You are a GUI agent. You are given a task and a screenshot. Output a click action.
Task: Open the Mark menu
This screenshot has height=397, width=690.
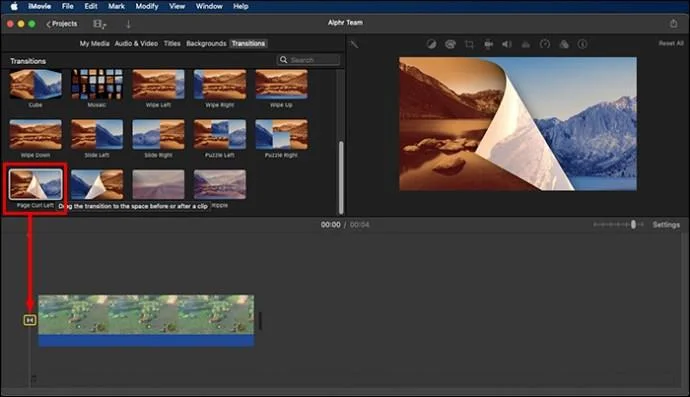pos(116,6)
